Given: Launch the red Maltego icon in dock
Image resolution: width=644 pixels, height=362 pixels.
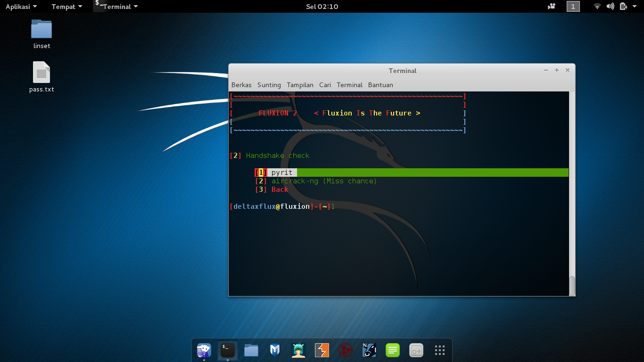Looking at the screenshot, I should click(x=346, y=350).
